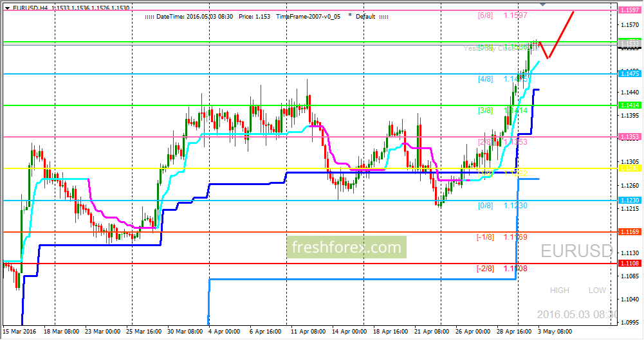
Task: Click the [-2/8] 1.1108 level label
Action: click(x=501, y=269)
